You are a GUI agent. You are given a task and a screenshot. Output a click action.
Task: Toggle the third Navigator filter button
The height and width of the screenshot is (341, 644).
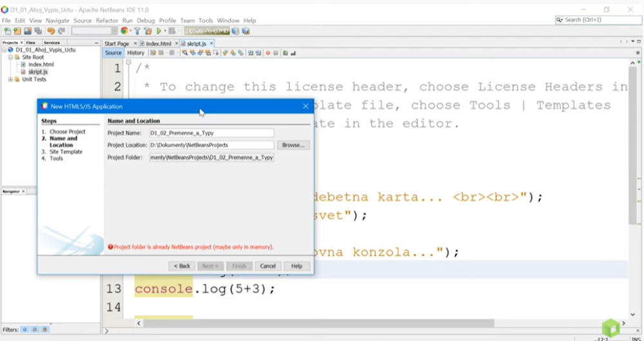point(43,329)
